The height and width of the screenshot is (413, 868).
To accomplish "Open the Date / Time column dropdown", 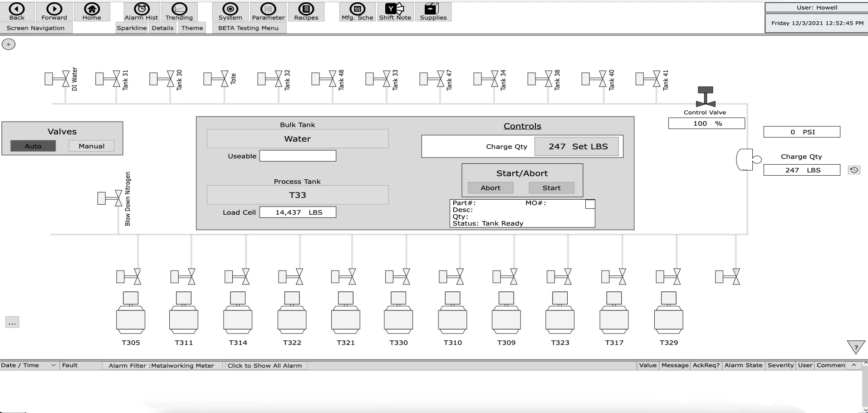I will click(53, 365).
